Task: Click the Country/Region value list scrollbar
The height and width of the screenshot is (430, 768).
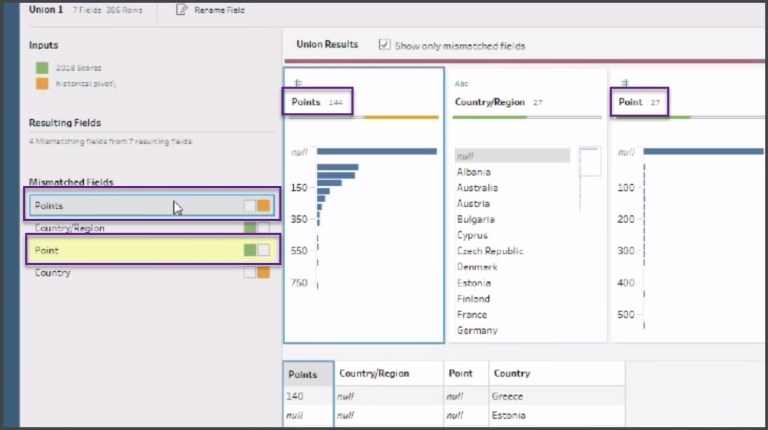Action: click(x=590, y=161)
